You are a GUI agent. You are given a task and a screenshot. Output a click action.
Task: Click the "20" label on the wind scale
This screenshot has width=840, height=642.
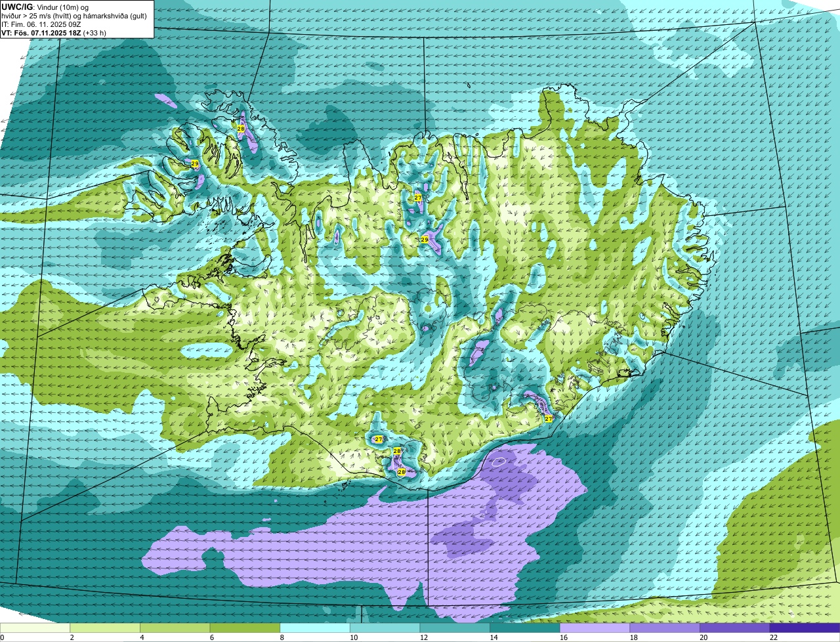pos(703,637)
